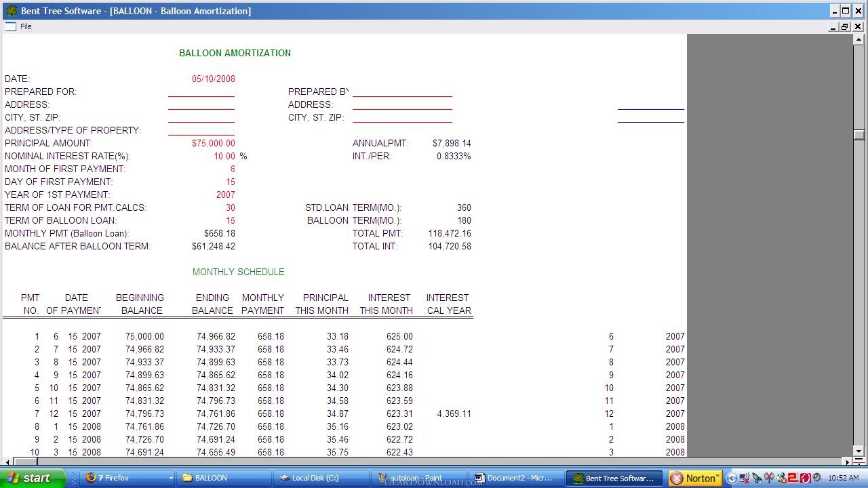868x488 pixels.
Task: Click the document window icon beside File
Action: (x=10, y=26)
